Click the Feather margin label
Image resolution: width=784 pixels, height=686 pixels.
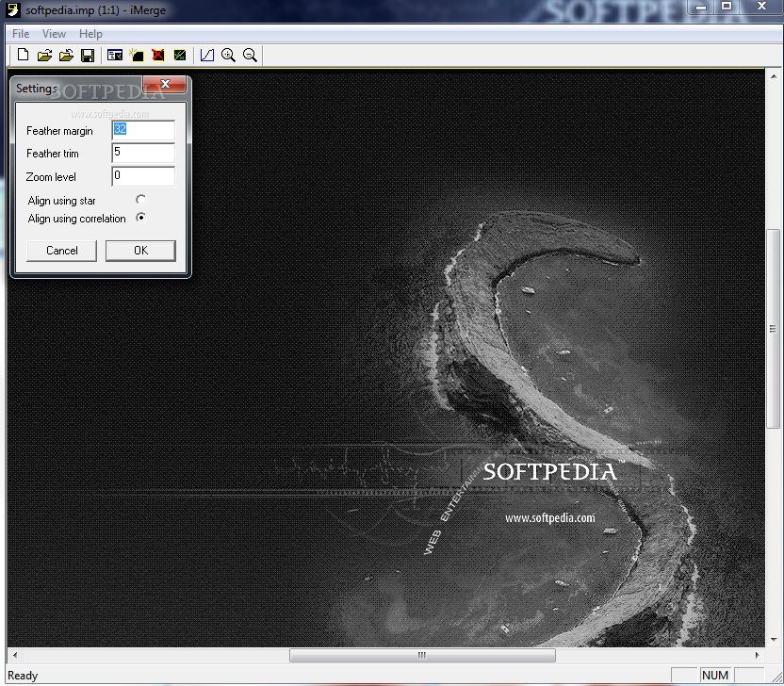tap(59, 131)
